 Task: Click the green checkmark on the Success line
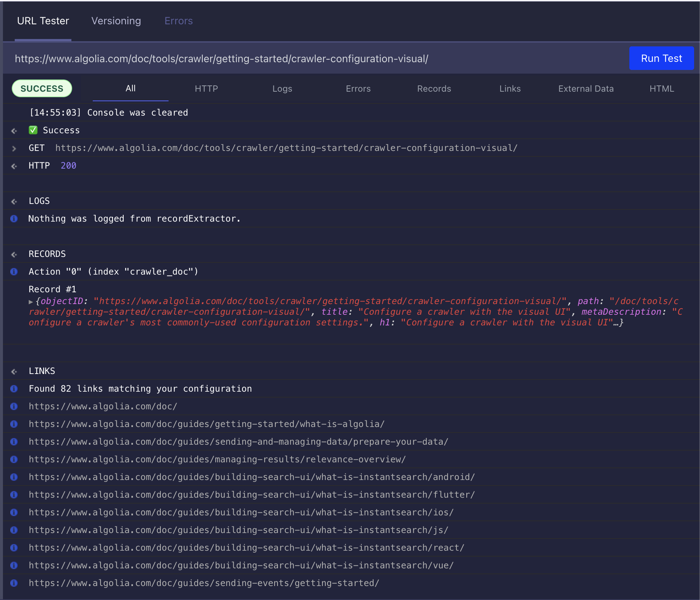(33, 130)
